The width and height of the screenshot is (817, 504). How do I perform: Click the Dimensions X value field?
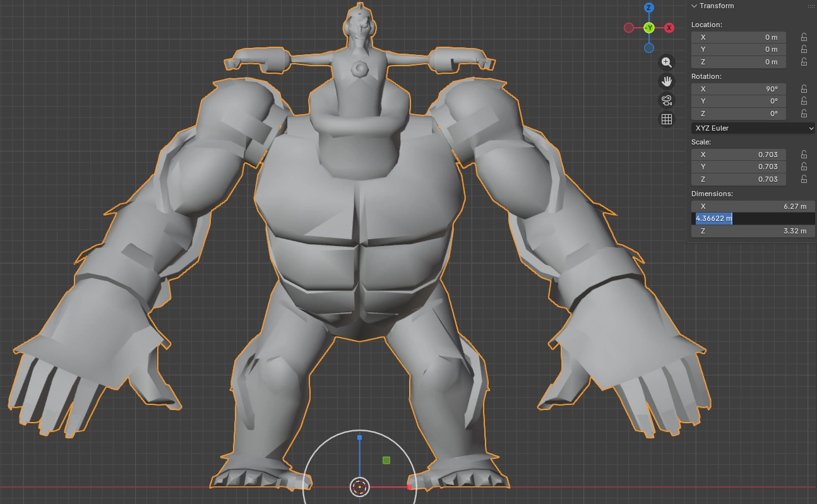(753, 206)
